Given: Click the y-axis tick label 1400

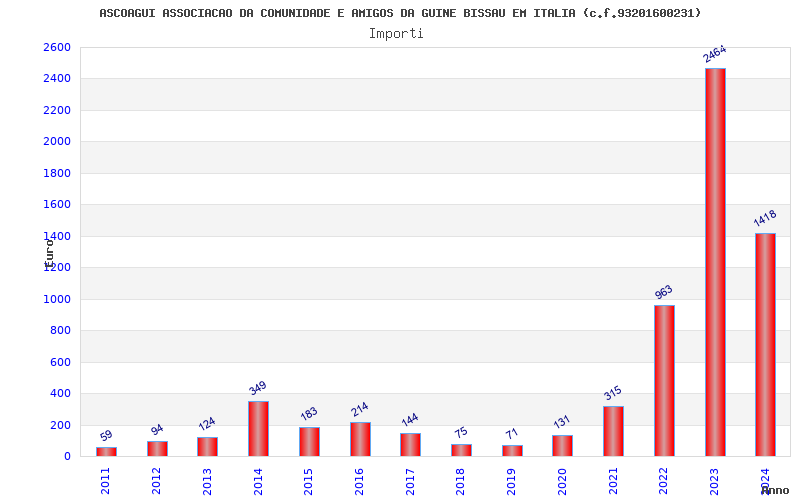Looking at the screenshot, I should click(57, 236).
